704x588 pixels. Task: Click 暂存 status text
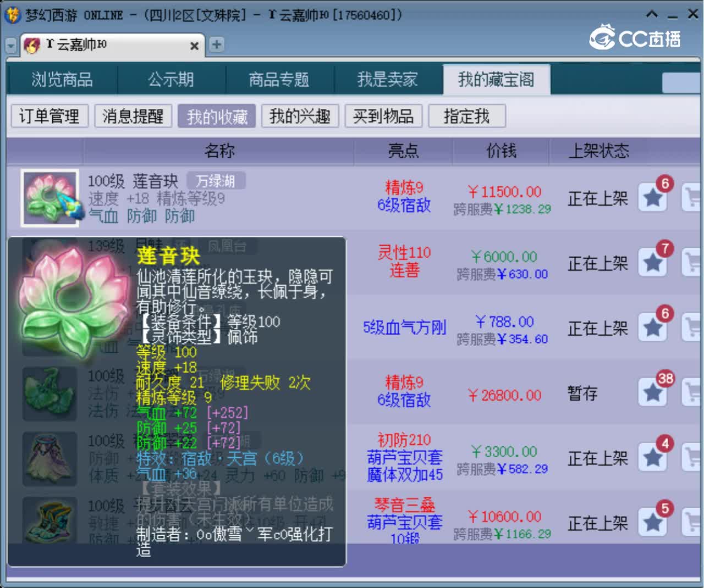pyautogui.click(x=582, y=393)
